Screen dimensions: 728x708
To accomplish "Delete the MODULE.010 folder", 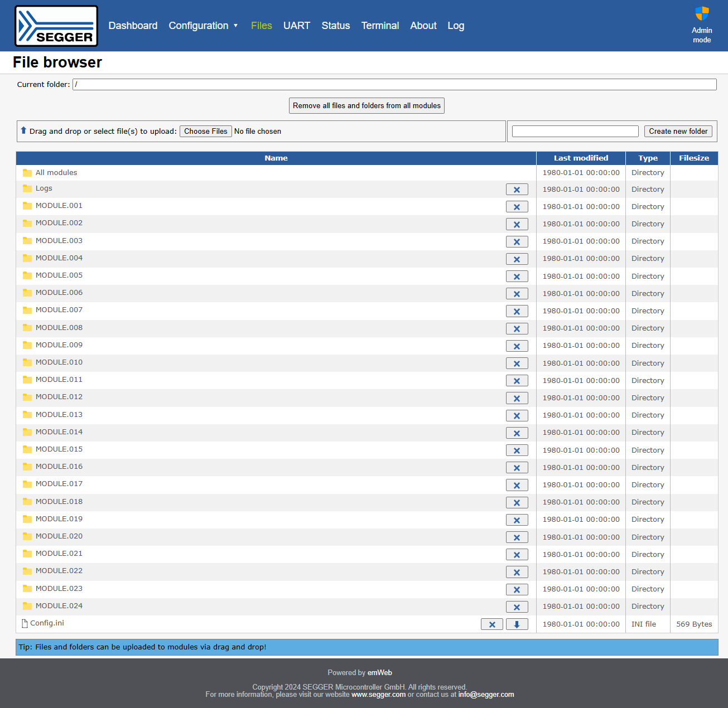I will pos(517,363).
